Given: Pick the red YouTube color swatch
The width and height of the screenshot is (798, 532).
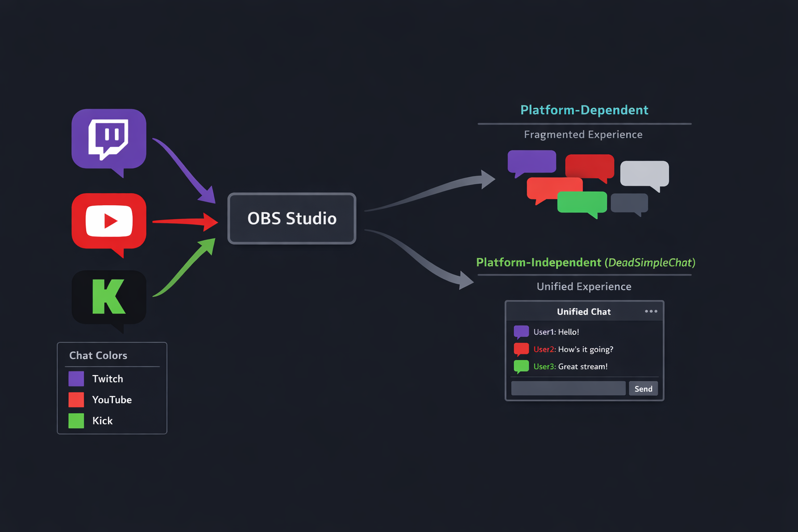Looking at the screenshot, I should [x=76, y=400].
